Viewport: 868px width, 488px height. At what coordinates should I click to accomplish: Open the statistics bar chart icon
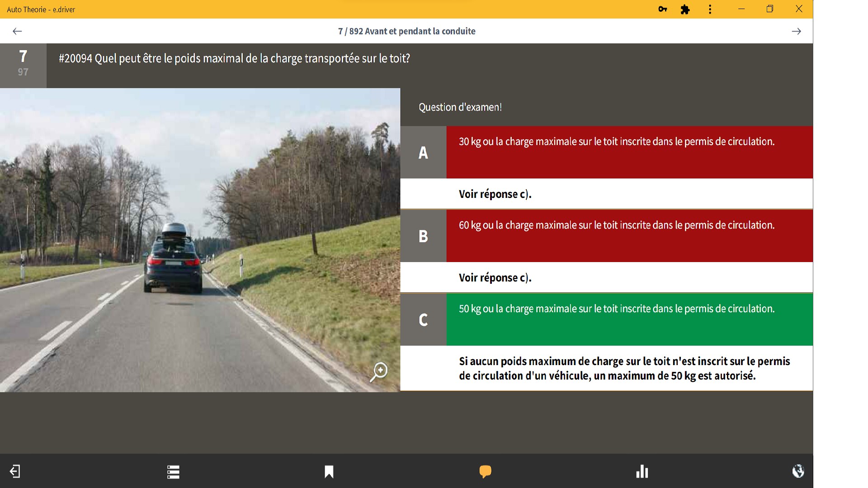coord(642,472)
